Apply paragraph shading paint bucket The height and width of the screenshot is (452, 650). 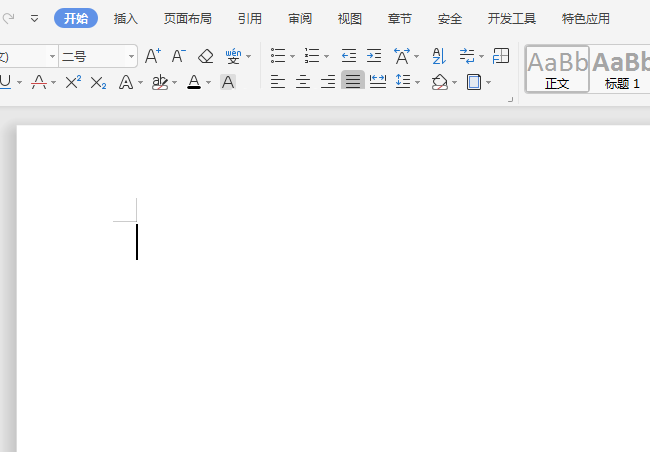coord(439,82)
